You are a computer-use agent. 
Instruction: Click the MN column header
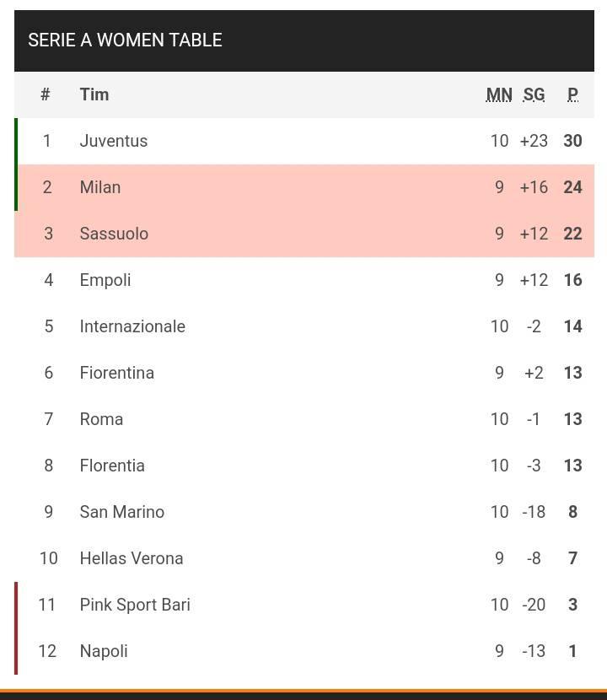pos(499,94)
